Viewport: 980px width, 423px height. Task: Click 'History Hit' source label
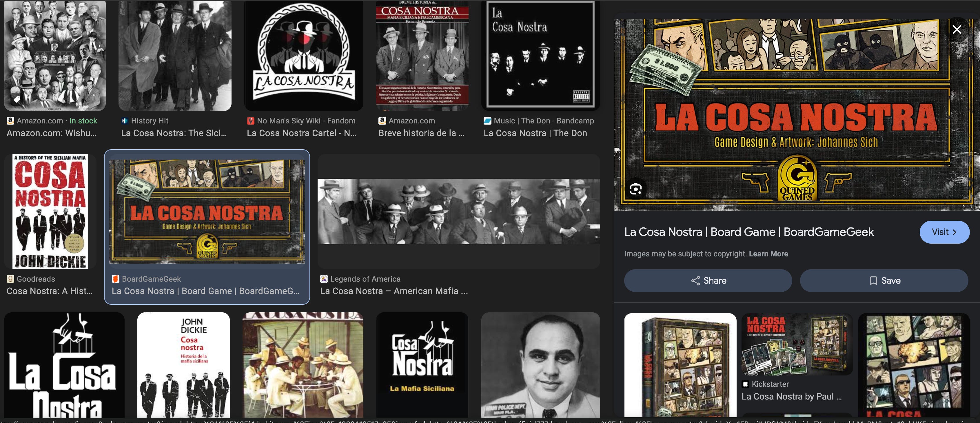point(150,121)
